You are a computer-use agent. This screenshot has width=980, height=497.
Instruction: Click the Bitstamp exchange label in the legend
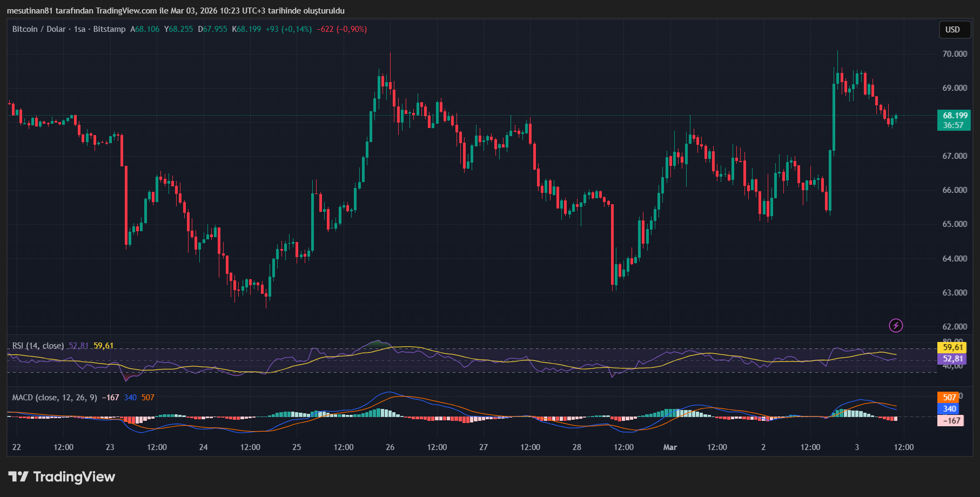pos(109,29)
